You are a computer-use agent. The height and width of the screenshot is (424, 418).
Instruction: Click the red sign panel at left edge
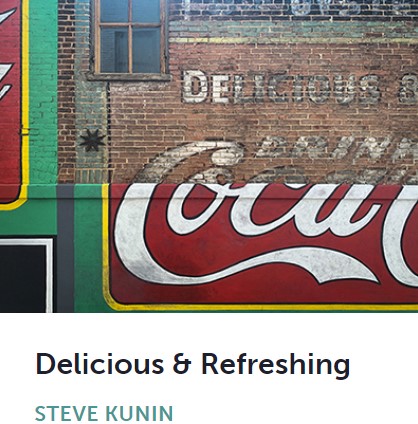10,100
